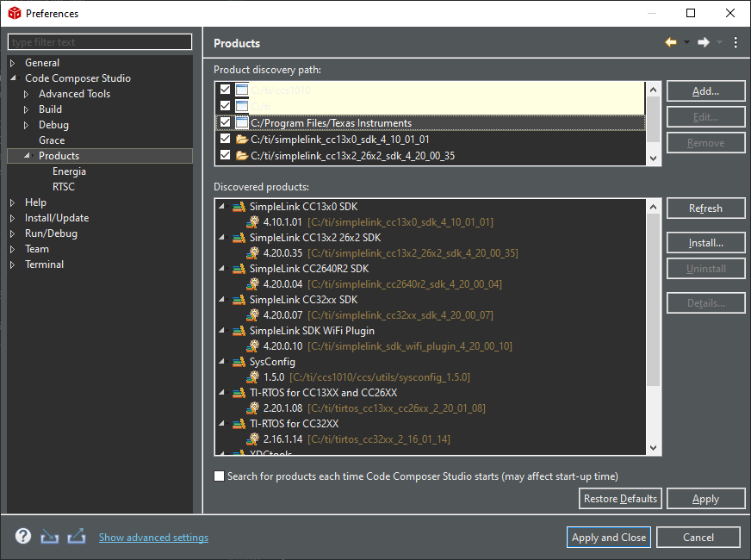Click the TI-RTOS for CC32XX icon
Screen dimensions: 751x560
pyautogui.click(x=239, y=424)
